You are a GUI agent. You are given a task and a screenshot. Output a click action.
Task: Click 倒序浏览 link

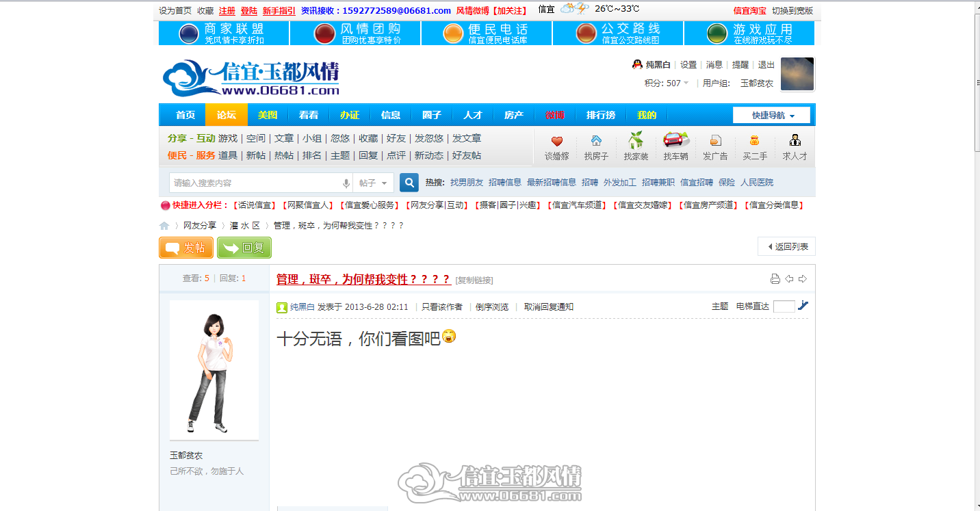pos(492,307)
